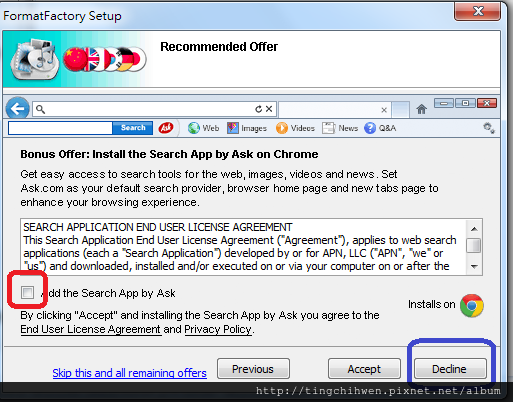
Task: Check the Add the Search App by Ask checkbox
Action: 27,293
